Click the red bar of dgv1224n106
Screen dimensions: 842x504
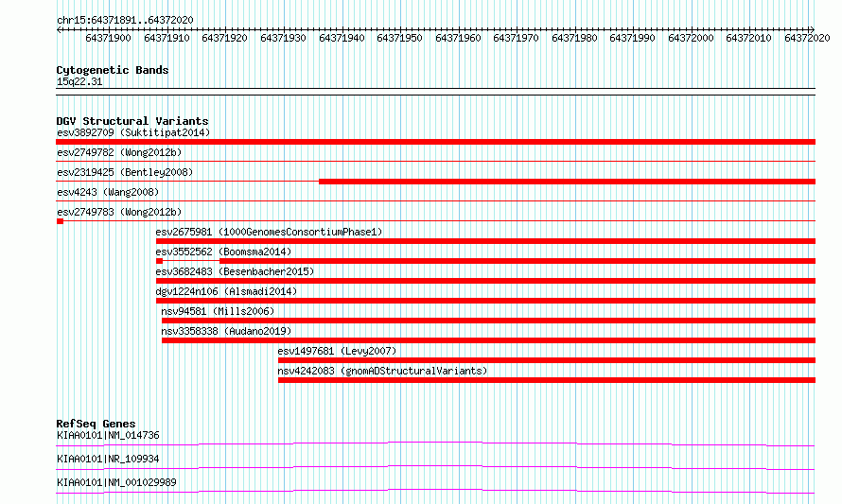click(x=485, y=301)
